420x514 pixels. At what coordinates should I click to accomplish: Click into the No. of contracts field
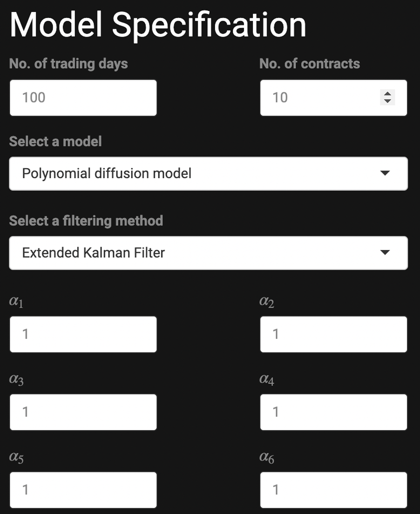coord(318,98)
